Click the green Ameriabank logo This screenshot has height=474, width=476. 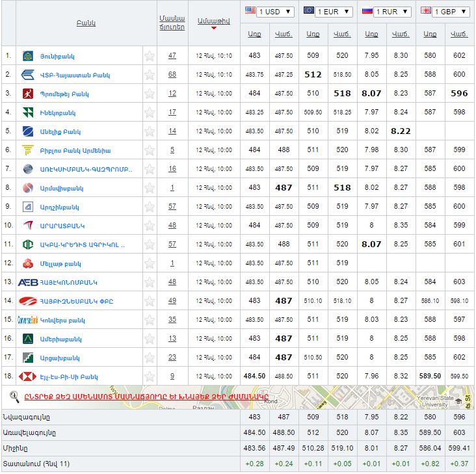(28, 339)
